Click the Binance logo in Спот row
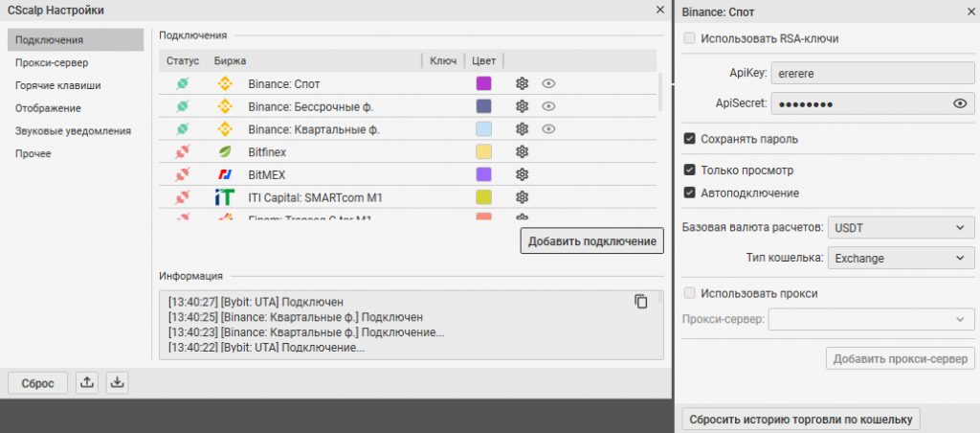The width and height of the screenshot is (980, 433). tap(225, 84)
